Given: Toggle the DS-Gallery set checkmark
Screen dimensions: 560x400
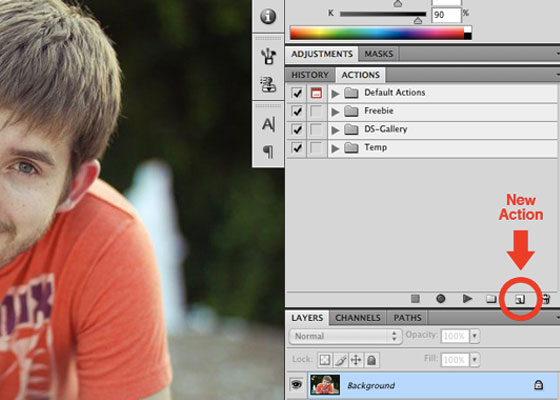Looking at the screenshot, I should click(x=297, y=130).
